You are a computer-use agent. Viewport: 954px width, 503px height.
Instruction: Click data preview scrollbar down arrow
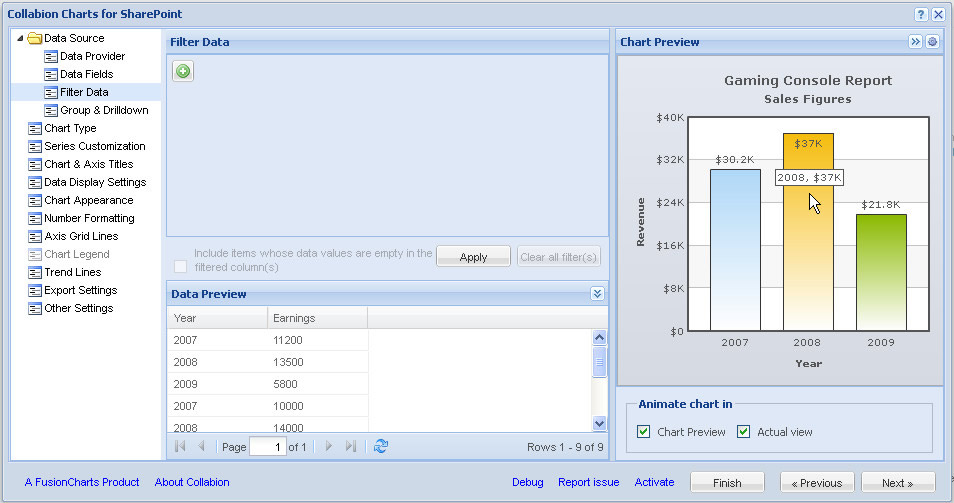599,423
